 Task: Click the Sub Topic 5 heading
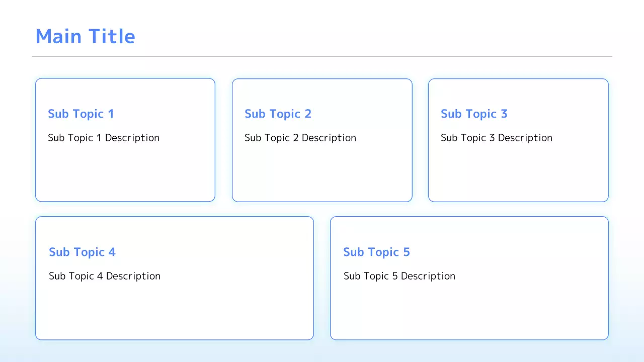[376, 252]
